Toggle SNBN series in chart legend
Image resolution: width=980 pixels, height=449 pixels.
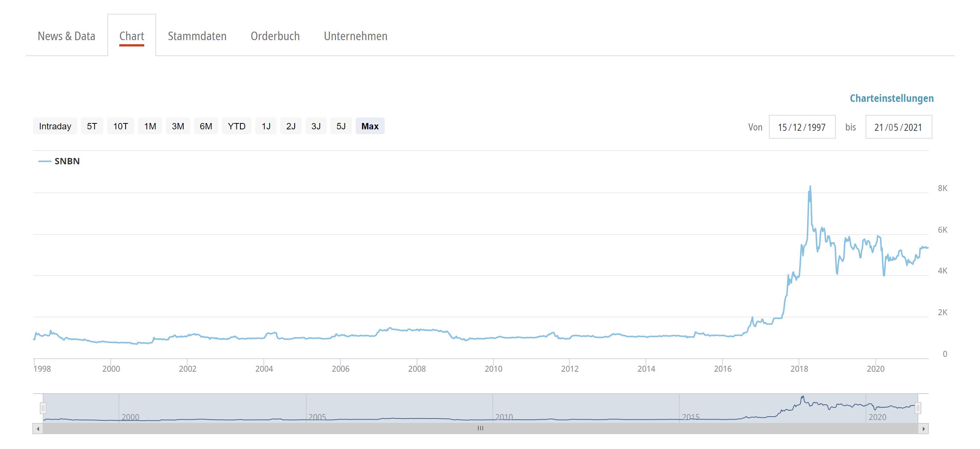[67, 161]
